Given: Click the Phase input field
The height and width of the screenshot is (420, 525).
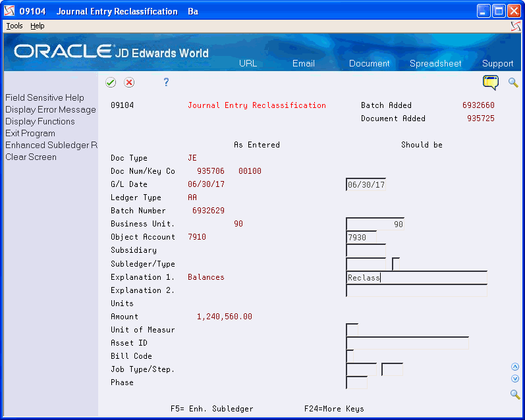Looking at the screenshot, I should coord(356,382).
